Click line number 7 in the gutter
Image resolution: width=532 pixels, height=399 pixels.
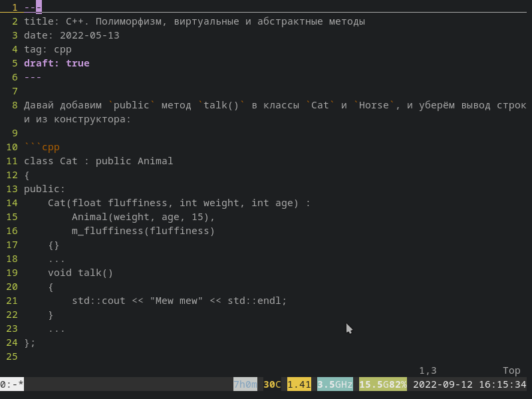coord(15,91)
